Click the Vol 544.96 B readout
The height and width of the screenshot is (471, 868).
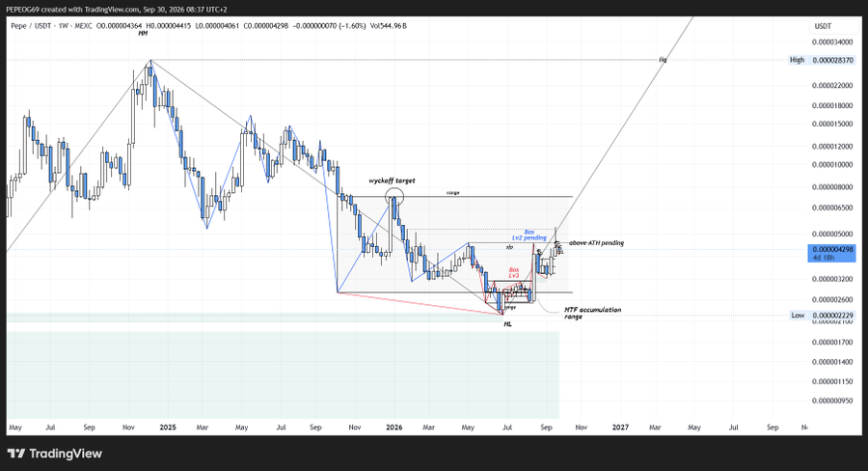coord(389,25)
